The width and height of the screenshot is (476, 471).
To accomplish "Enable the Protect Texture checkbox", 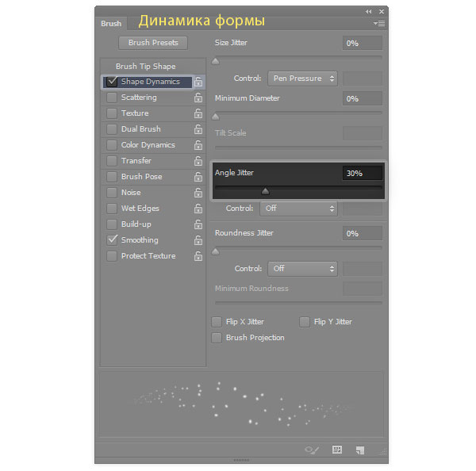I will pyautogui.click(x=112, y=256).
